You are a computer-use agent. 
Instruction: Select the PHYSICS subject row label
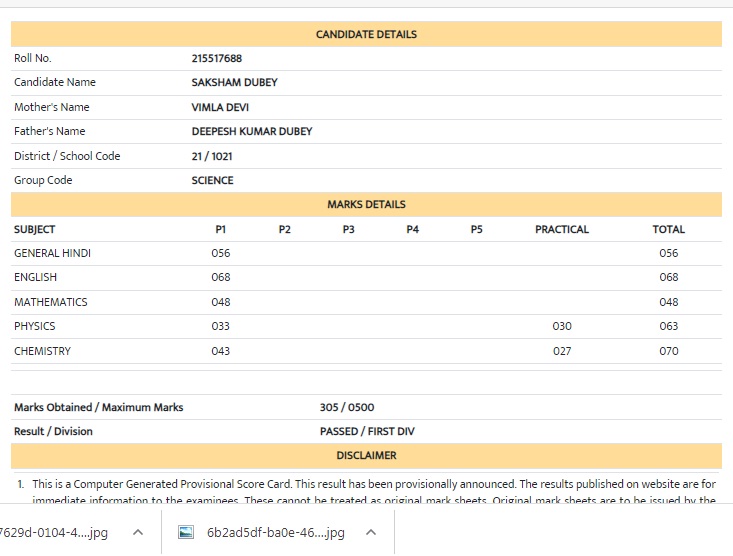tap(35, 326)
